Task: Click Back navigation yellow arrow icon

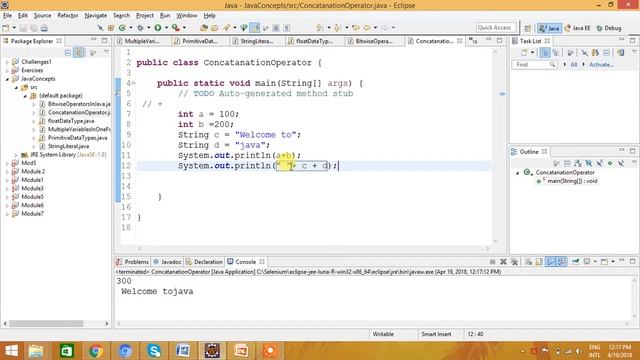Action: click(367, 28)
